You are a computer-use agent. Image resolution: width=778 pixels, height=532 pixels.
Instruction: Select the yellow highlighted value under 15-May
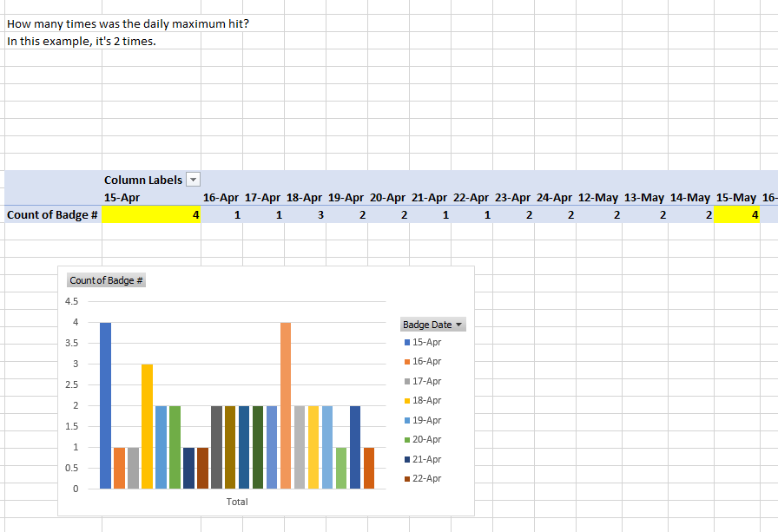(737, 214)
